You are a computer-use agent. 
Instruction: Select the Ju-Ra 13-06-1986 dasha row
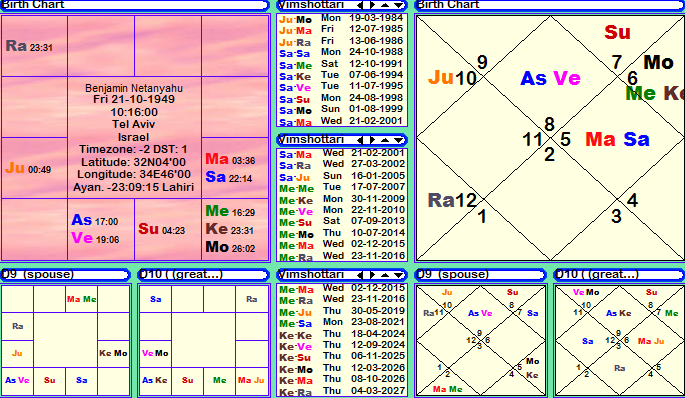[x=342, y=42]
